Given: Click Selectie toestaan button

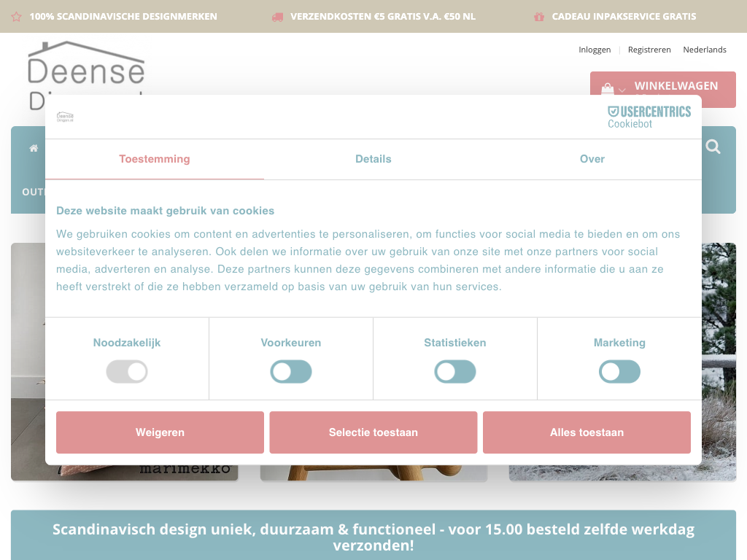Looking at the screenshot, I should (x=373, y=432).
